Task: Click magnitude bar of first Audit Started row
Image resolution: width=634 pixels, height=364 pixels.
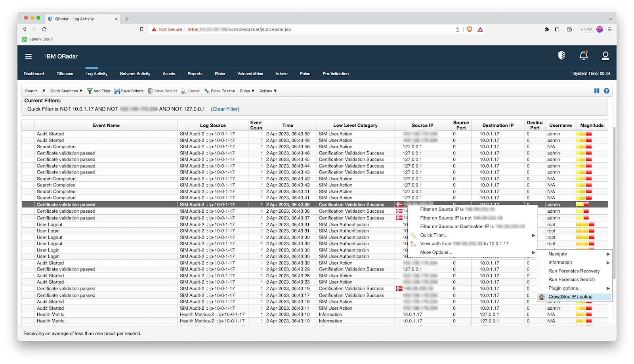Action: pos(584,134)
